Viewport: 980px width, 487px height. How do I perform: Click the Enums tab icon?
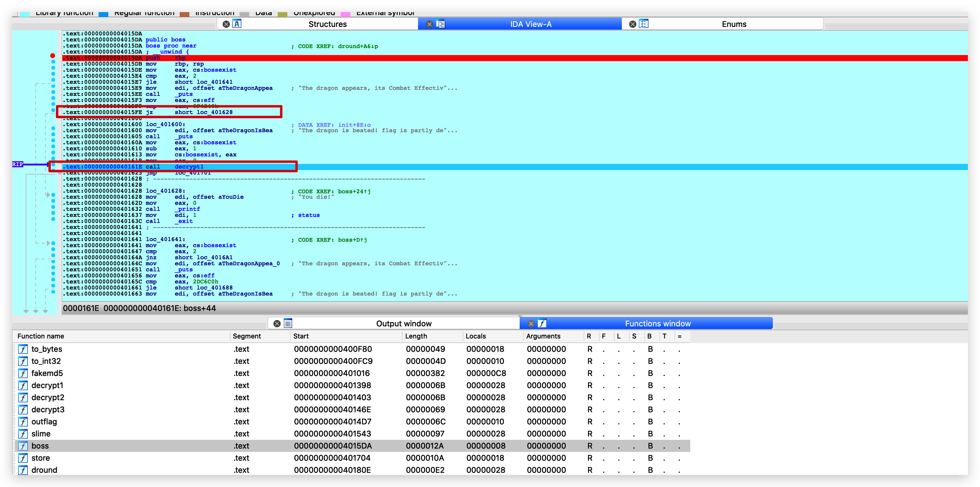[x=644, y=24]
